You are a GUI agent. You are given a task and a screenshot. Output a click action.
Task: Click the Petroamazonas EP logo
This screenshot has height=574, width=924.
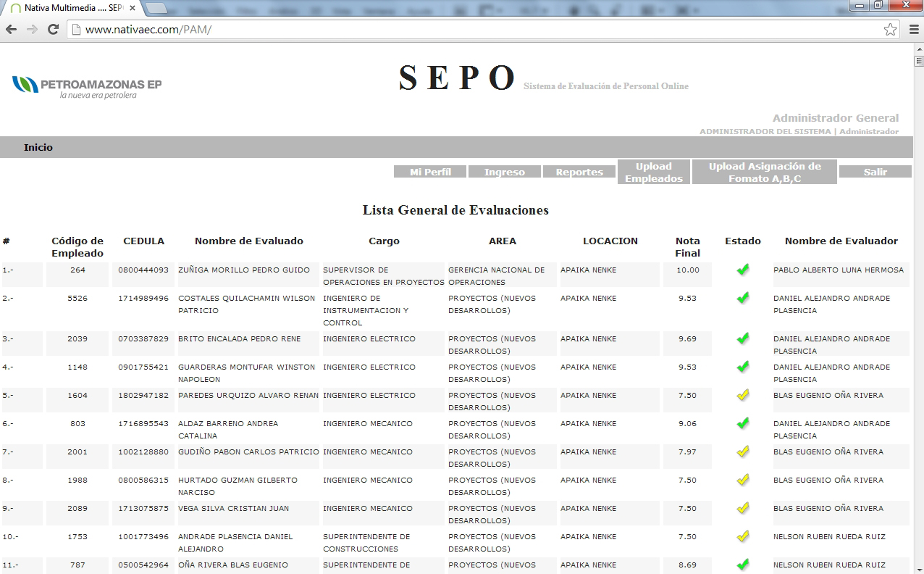[x=87, y=87]
